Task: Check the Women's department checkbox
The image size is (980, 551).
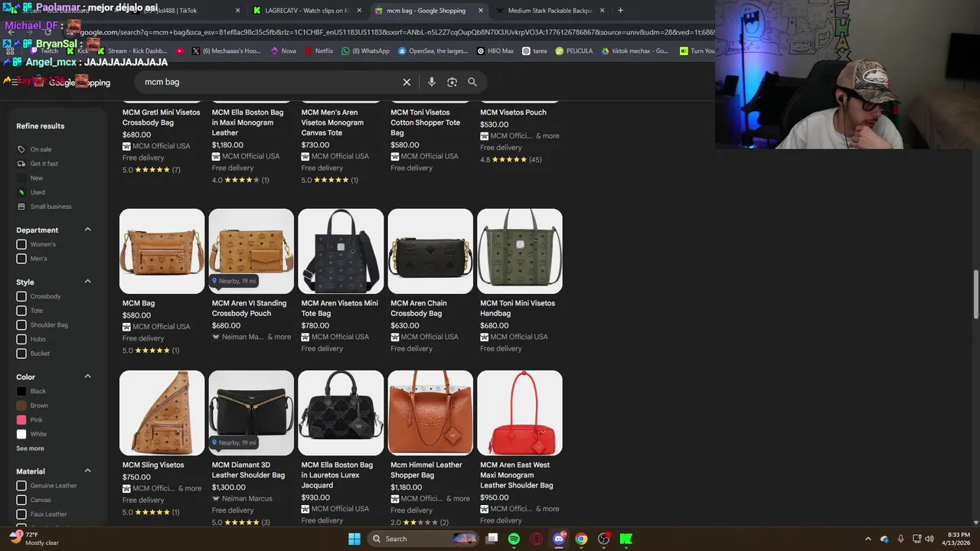Action: tap(21, 244)
